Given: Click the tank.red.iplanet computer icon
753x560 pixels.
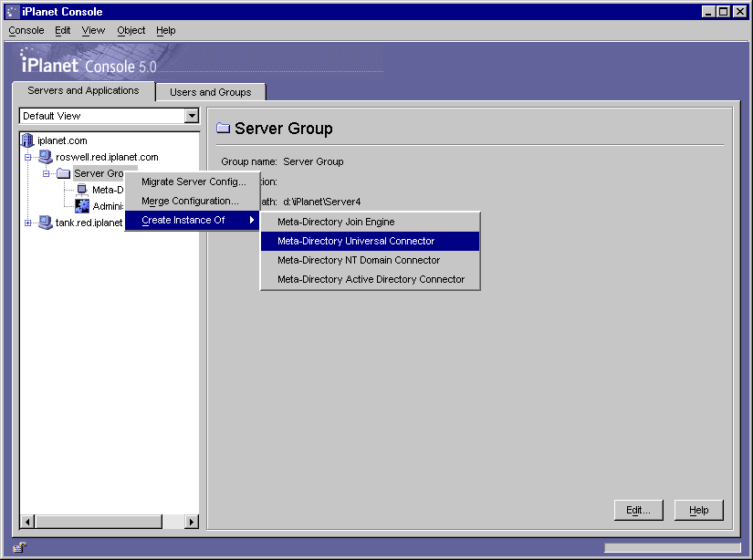Looking at the screenshot, I should pyautogui.click(x=45, y=223).
